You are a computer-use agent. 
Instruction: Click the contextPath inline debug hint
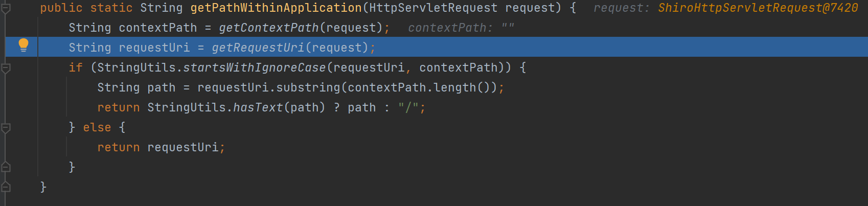tap(461, 28)
